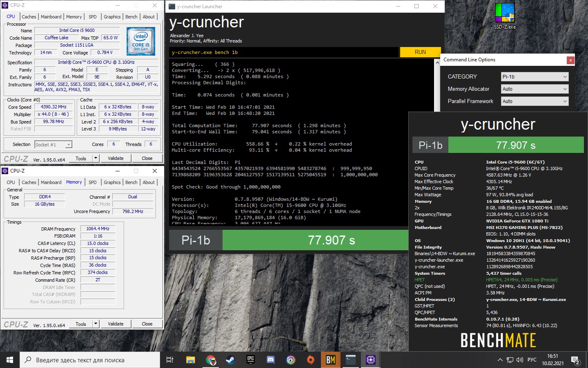Click the Pi-1b label in launcher result

pos(196,240)
